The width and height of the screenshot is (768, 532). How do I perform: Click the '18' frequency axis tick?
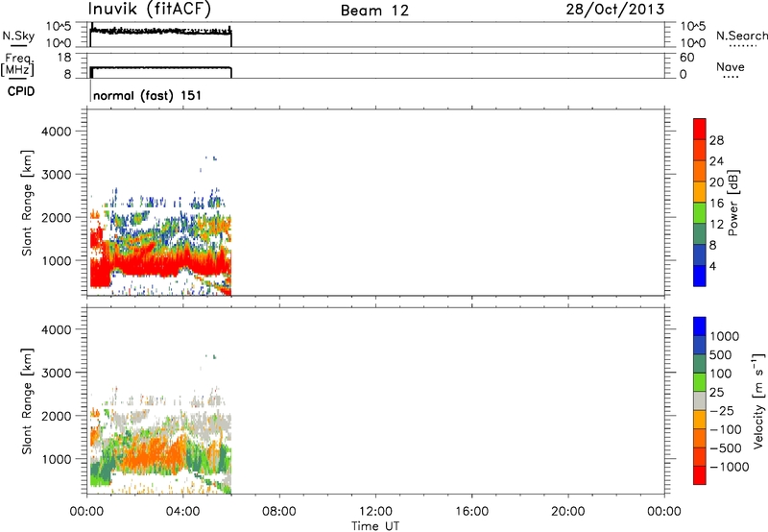click(64, 58)
